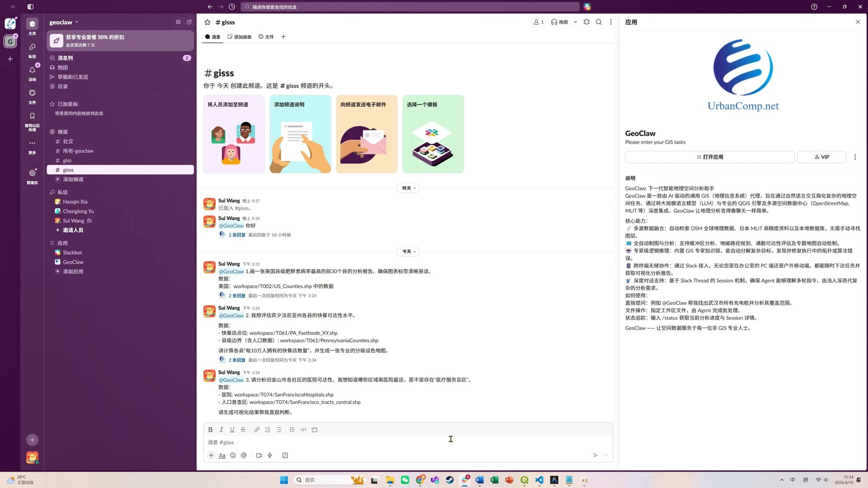Screen dimensions: 868x488
Task: Mention someone with the @ icon
Action: pyautogui.click(x=244, y=455)
